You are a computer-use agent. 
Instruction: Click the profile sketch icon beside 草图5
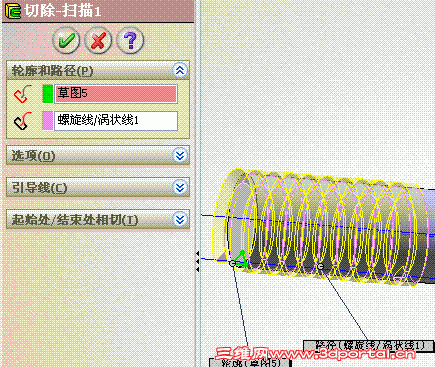click(x=23, y=94)
